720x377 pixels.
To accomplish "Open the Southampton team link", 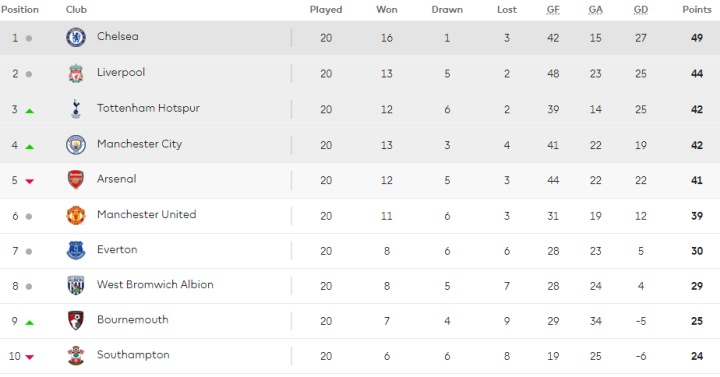I will [x=133, y=355].
